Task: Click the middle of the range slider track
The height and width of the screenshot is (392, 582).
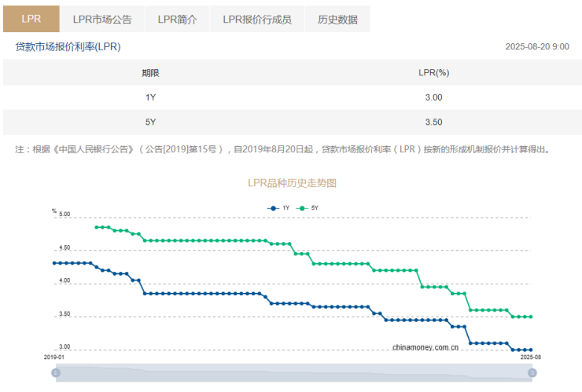Action: (x=293, y=372)
